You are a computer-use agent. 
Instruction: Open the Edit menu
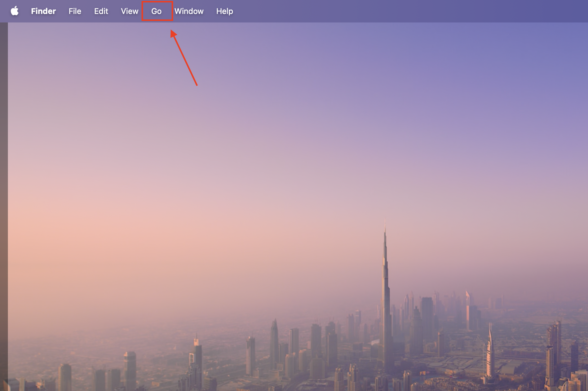click(101, 11)
